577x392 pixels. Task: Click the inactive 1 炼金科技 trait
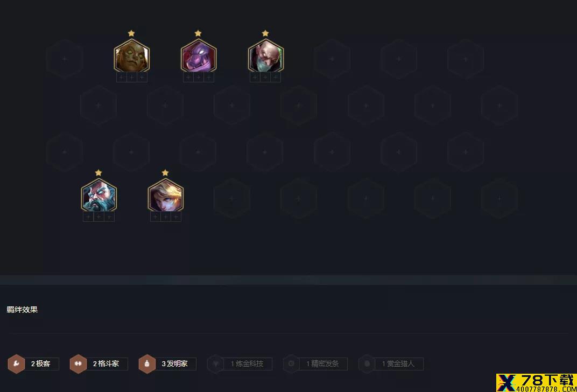coord(240,363)
